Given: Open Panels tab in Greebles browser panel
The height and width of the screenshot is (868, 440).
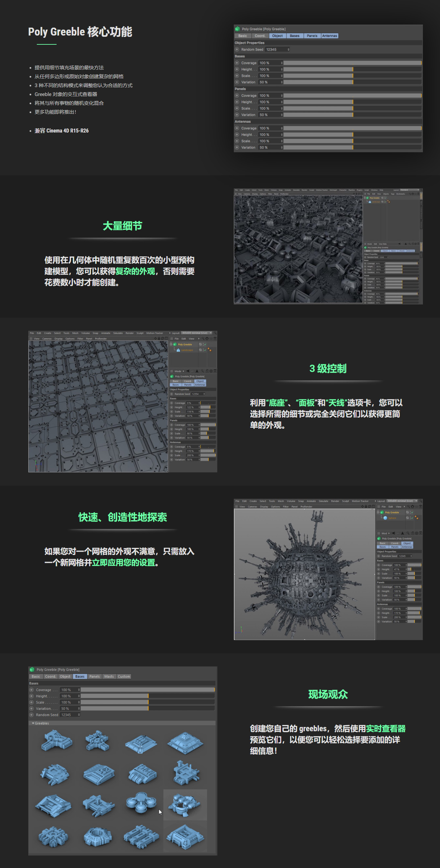Looking at the screenshot, I should point(94,676).
